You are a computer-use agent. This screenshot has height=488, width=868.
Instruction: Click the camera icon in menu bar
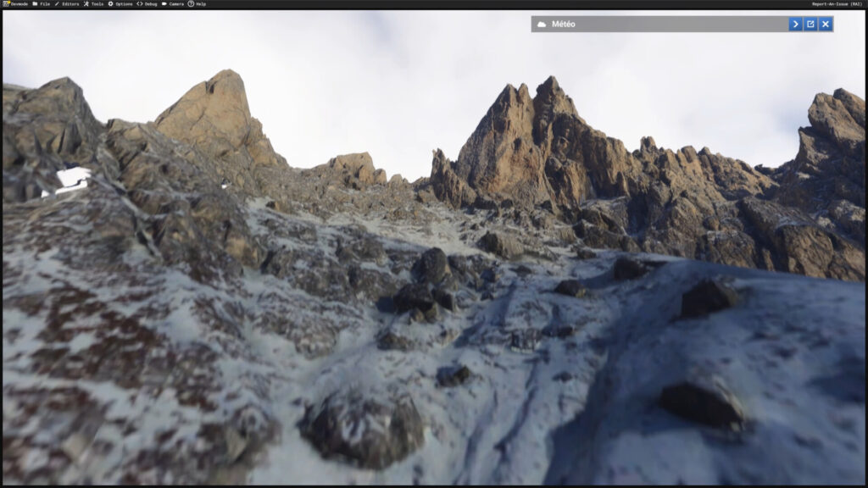click(x=164, y=4)
